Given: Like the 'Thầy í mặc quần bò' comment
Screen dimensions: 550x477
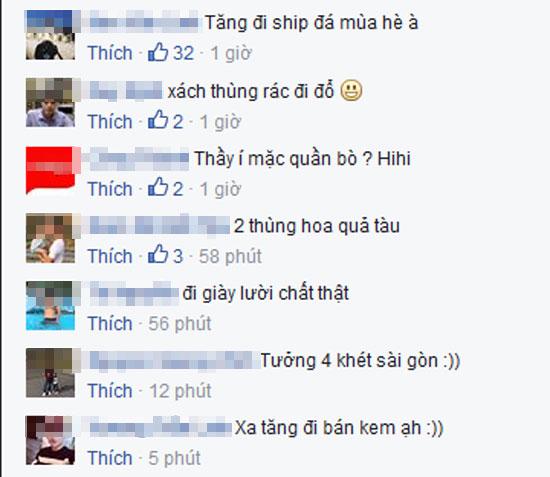Looking at the screenshot, I should click(110, 189).
